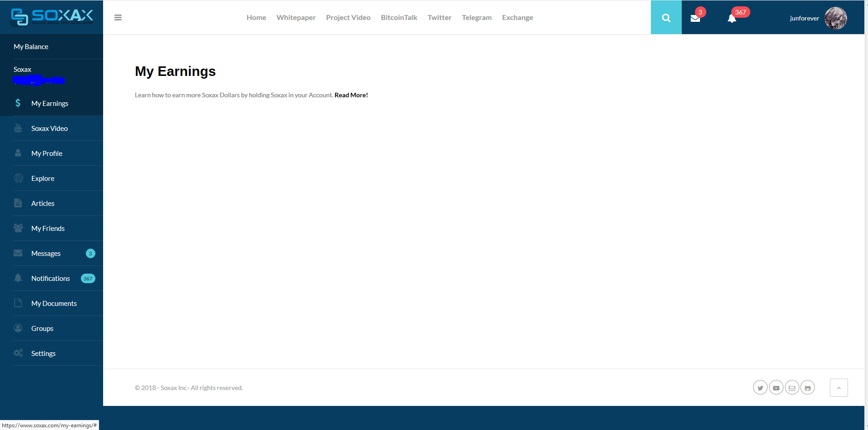
Task: Open the Twitter nav link
Action: click(439, 18)
